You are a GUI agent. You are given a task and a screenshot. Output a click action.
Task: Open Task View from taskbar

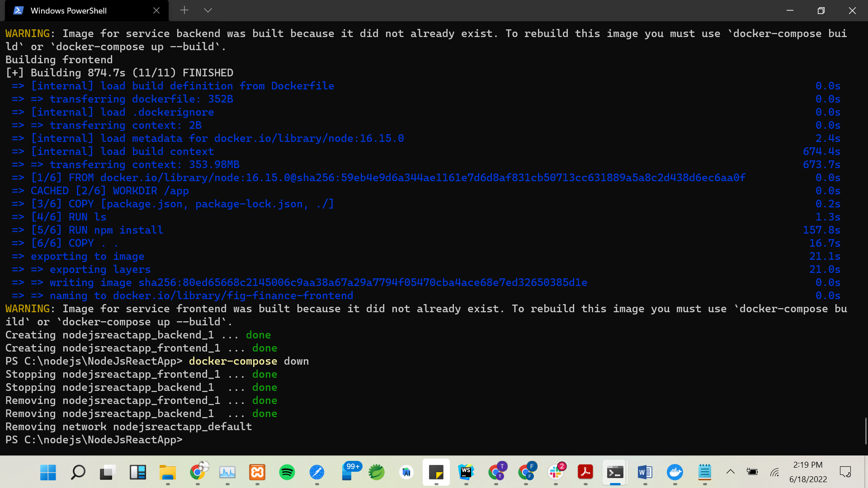(x=108, y=472)
